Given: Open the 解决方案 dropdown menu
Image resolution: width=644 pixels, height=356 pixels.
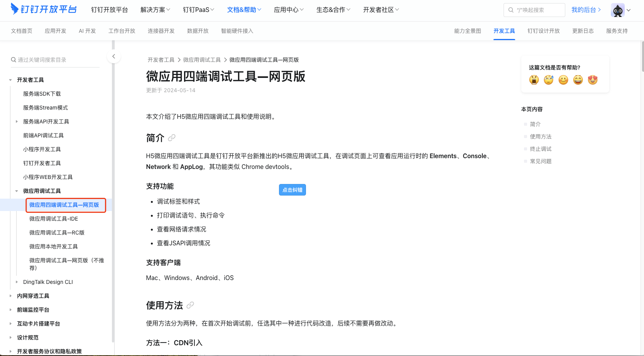Looking at the screenshot, I should coord(155,10).
